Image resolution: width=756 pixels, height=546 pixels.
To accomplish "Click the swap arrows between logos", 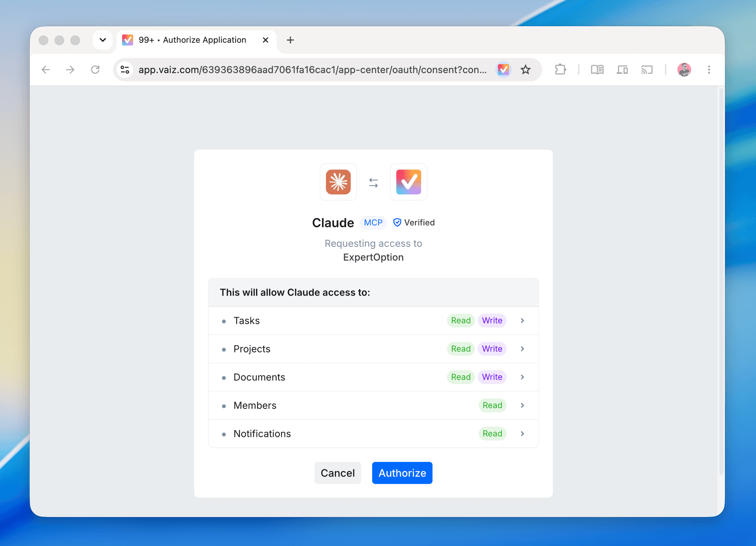I will (x=373, y=183).
